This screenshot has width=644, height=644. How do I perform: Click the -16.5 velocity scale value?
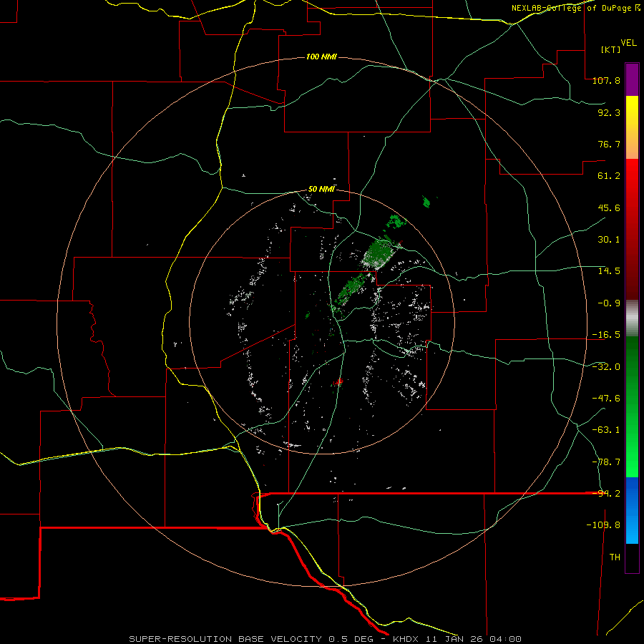[x=606, y=335]
